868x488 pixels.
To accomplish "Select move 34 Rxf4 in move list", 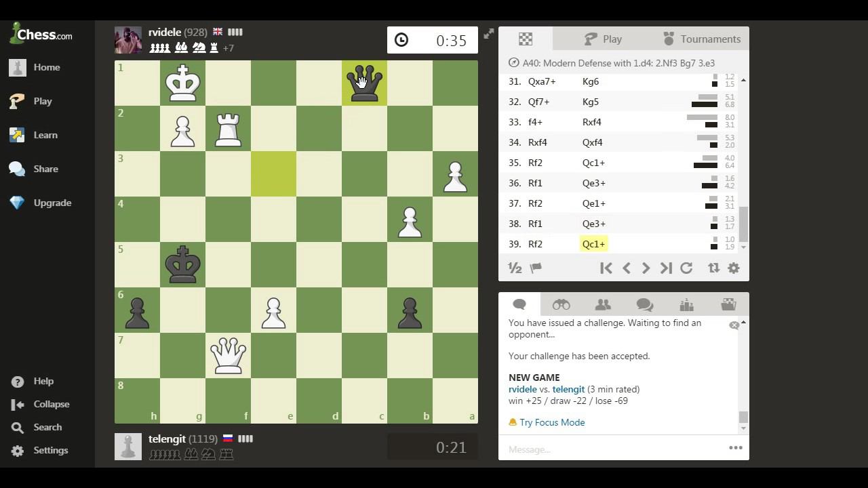I will tap(537, 142).
